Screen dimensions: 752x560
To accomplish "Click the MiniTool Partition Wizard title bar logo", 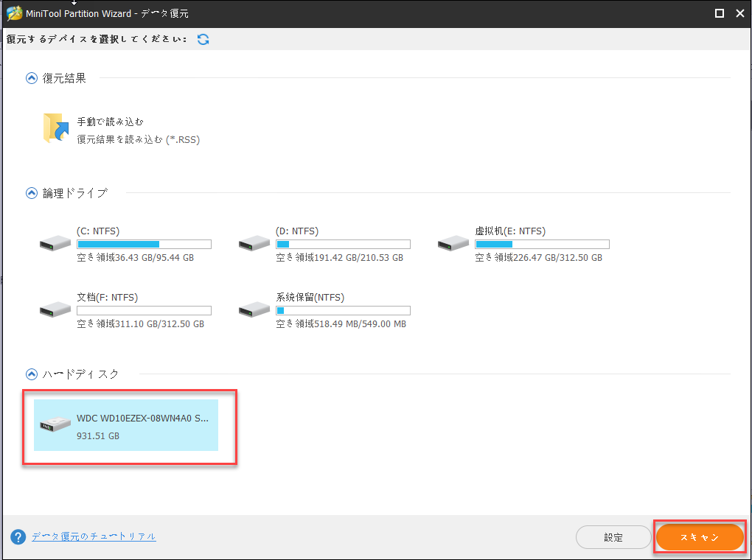I will coord(15,13).
